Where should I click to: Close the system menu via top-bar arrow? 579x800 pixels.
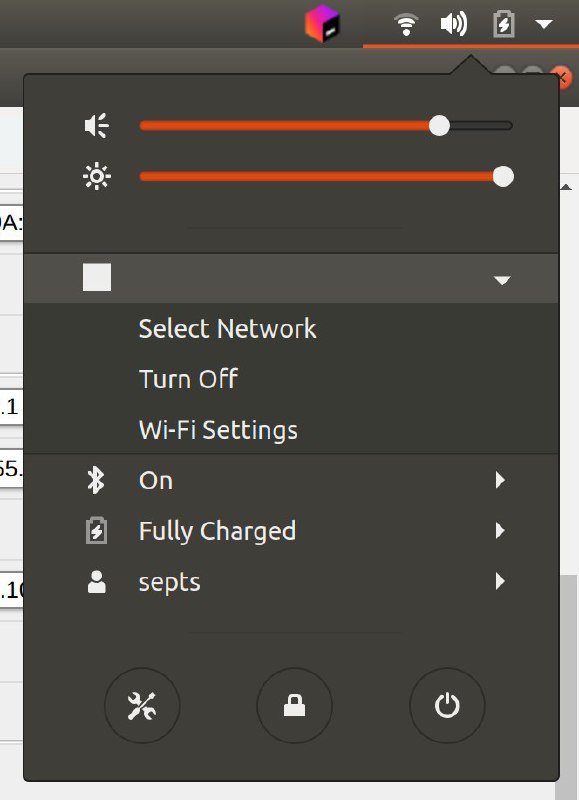pyautogui.click(x=544, y=24)
